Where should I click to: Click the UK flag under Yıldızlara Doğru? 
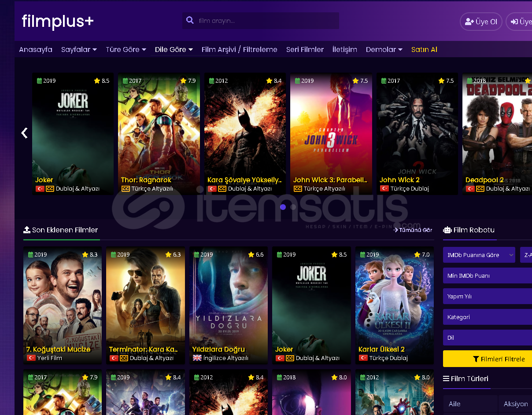(197, 358)
